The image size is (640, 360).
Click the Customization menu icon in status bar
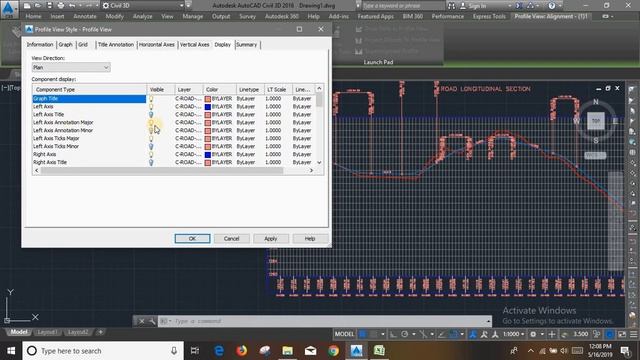click(633, 334)
